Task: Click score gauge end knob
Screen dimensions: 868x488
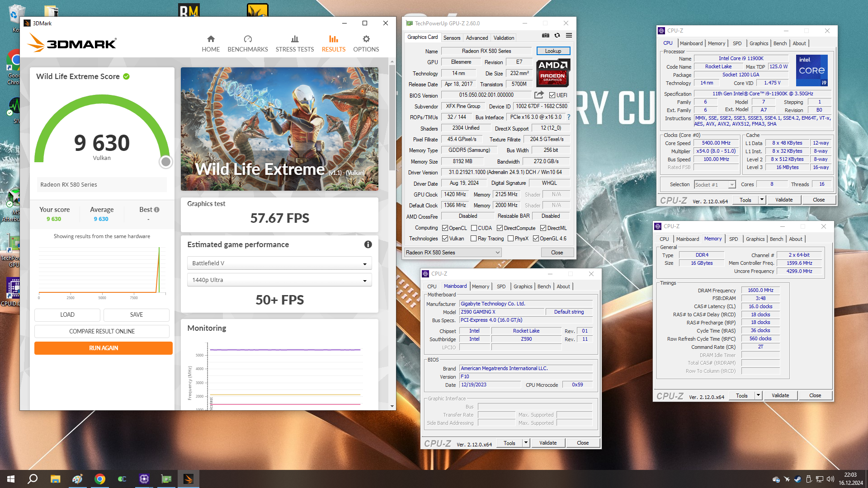Action: (166, 162)
